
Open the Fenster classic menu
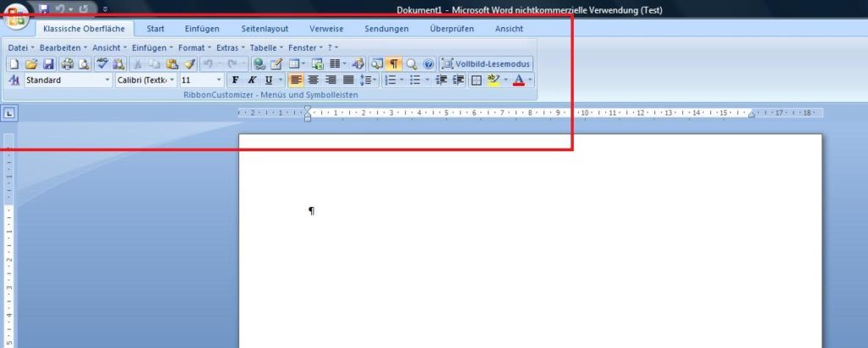[x=305, y=48]
